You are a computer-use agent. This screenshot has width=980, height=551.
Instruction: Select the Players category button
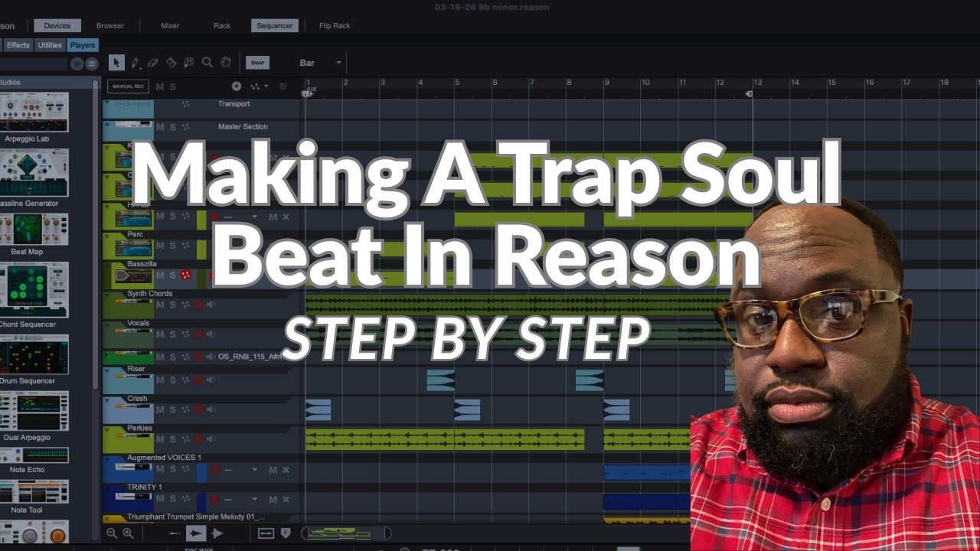click(x=83, y=45)
